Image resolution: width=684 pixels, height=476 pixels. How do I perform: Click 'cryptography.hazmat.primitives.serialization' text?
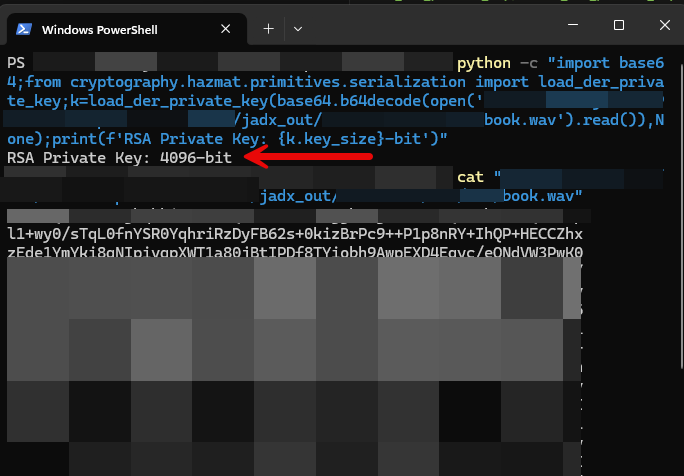(x=268, y=82)
